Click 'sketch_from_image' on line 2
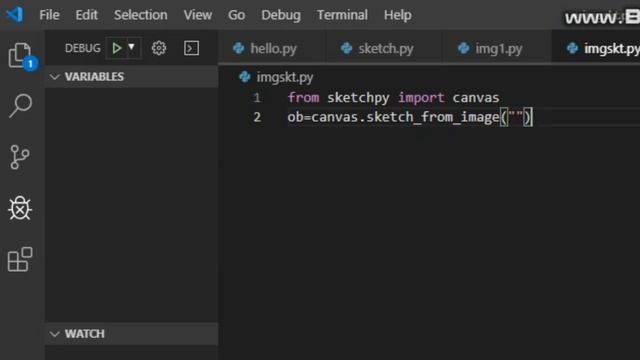640x360 pixels. click(x=433, y=117)
